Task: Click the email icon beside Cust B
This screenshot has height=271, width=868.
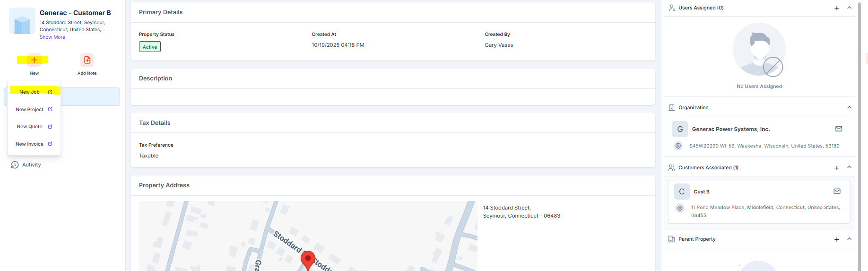Action: coord(836,192)
